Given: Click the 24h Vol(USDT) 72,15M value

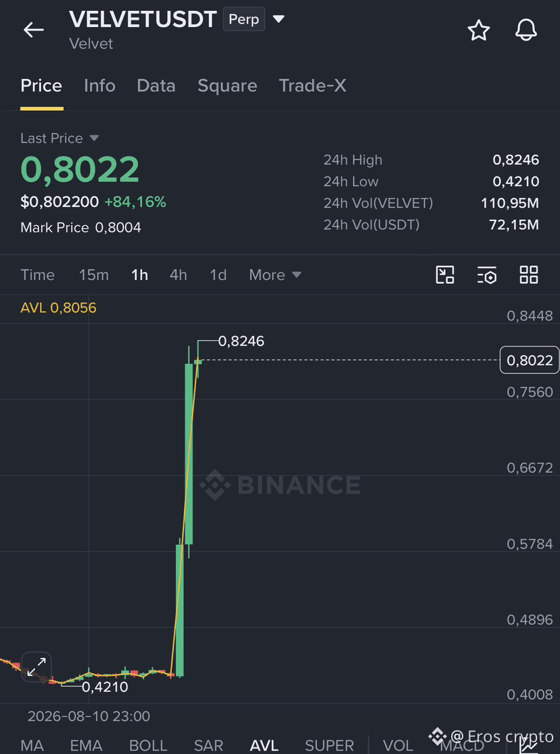Looking at the screenshot, I should (514, 225).
